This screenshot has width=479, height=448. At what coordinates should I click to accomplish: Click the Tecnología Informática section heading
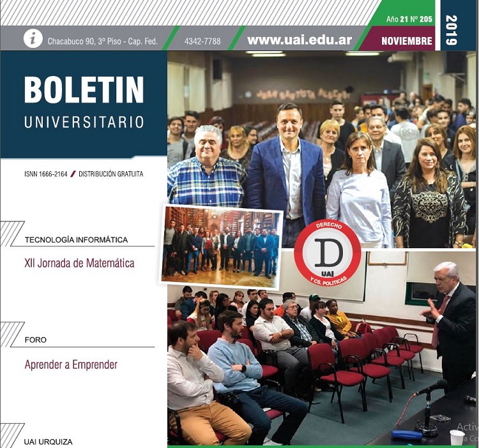tap(77, 239)
